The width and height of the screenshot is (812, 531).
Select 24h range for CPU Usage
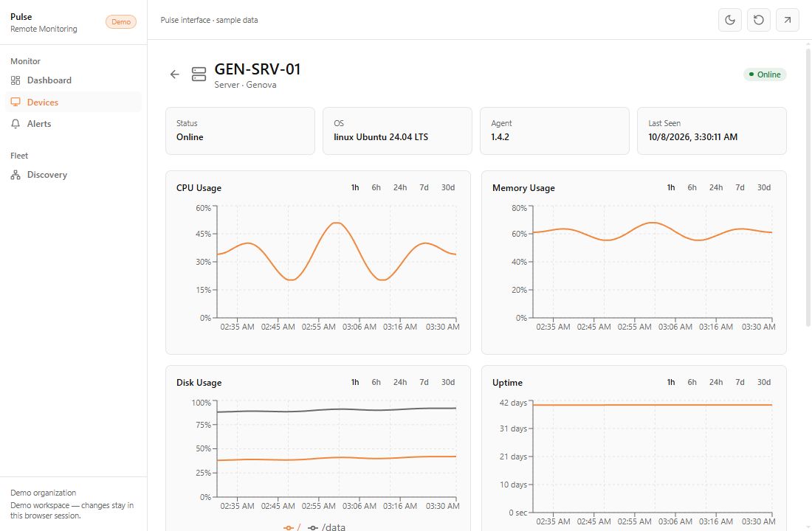pos(400,187)
